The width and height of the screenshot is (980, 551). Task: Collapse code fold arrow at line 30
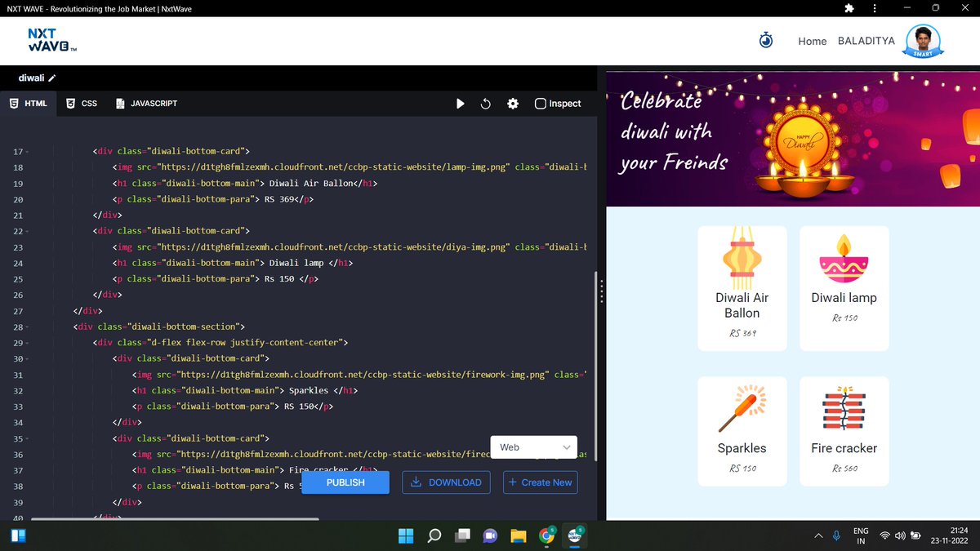[27, 359]
